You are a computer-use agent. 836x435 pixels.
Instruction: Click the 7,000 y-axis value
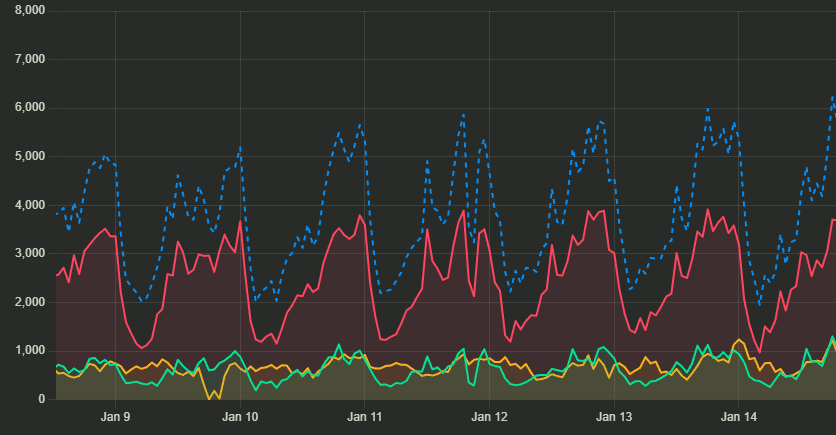pyautogui.click(x=26, y=59)
